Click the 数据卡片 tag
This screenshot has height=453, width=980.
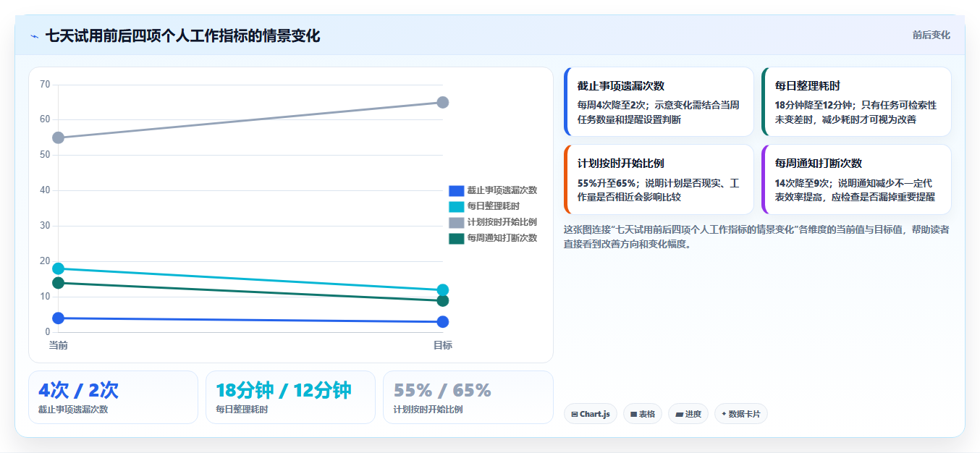(x=741, y=414)
